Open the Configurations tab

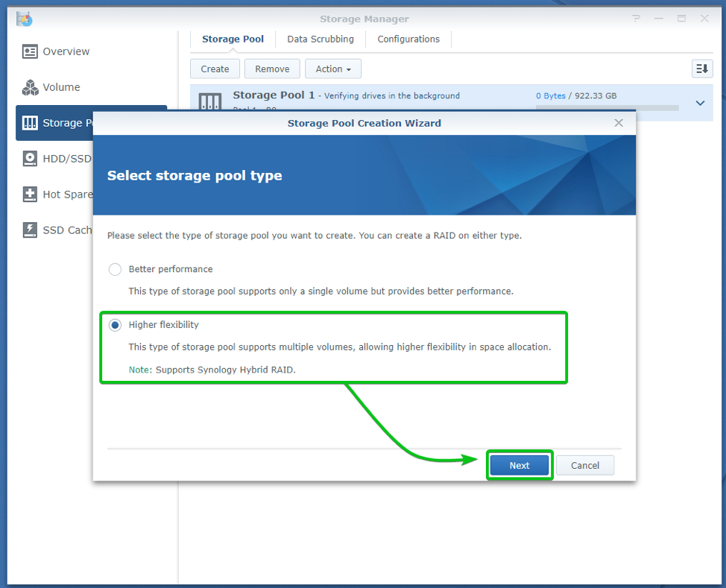click(x=408, y=39)
